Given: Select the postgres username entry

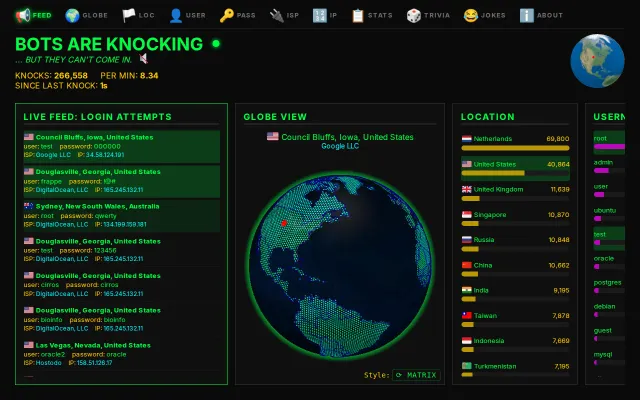Looking at the screenshot, I should click(609, 287).
